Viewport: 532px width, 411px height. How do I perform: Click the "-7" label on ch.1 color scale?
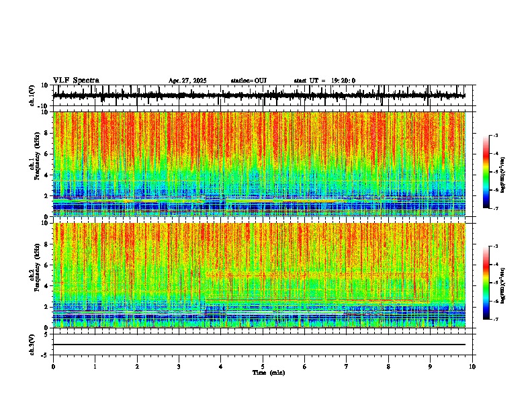(x=495, y=208)
